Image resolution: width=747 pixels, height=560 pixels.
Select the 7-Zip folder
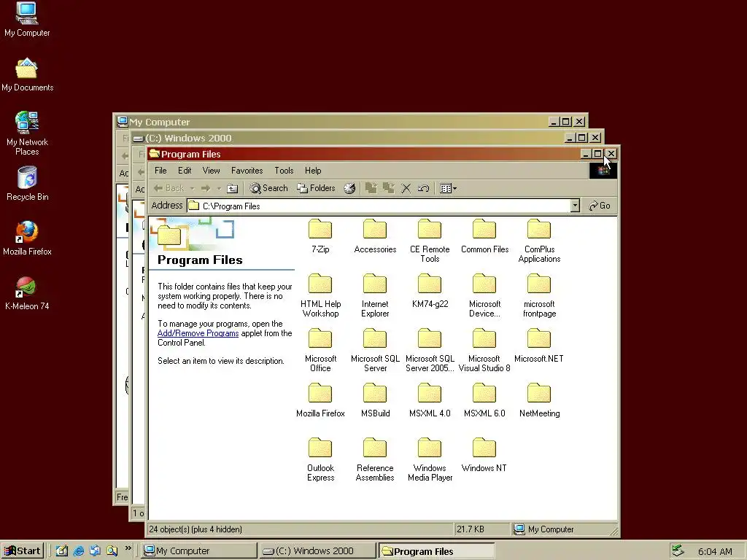coord(320,236)
